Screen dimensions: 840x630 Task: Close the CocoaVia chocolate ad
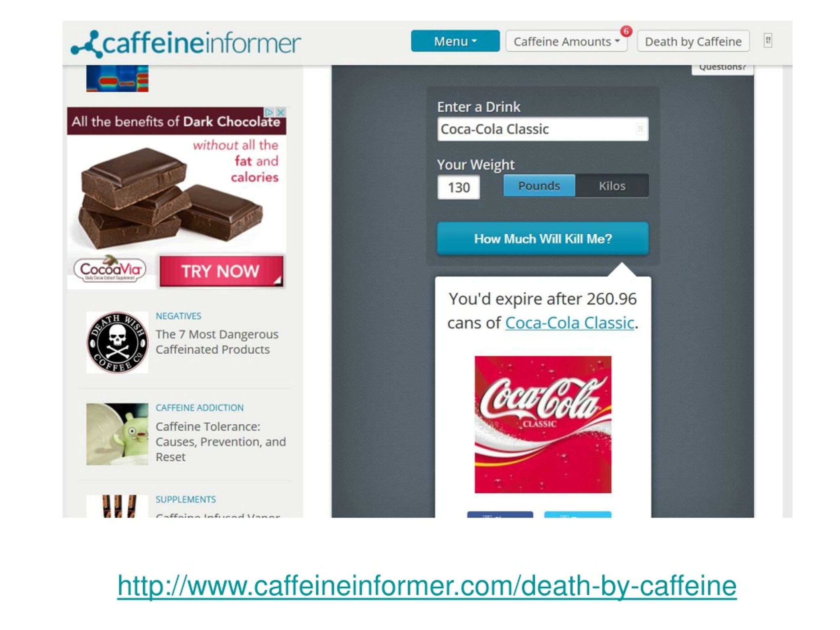(281, 113)
